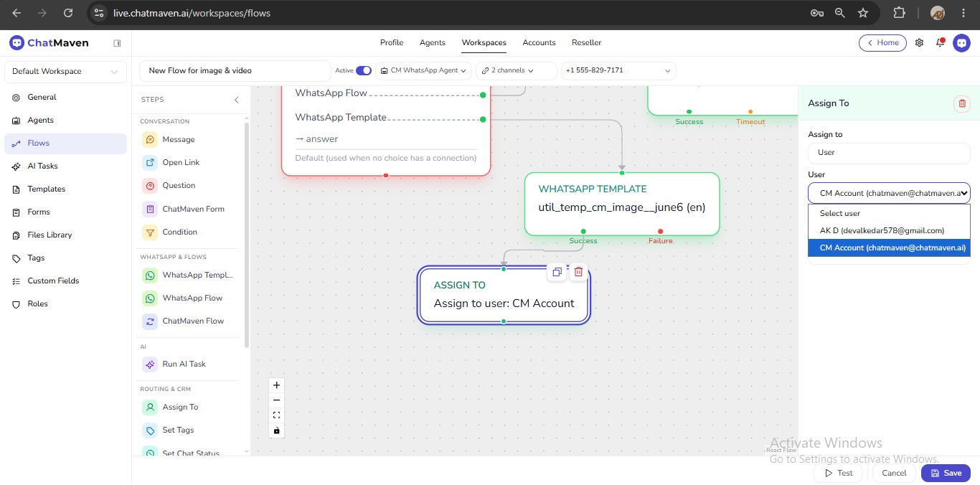Open the phone number +1 555-829-7171 dropdown
The width and height of the screenshot is (980, 485).
(618, 70)
